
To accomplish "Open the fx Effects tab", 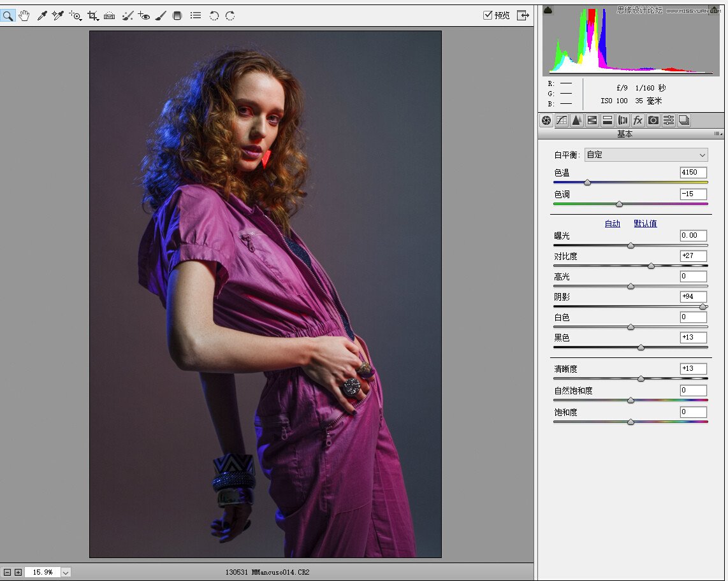I will click(x=638, y=120).
